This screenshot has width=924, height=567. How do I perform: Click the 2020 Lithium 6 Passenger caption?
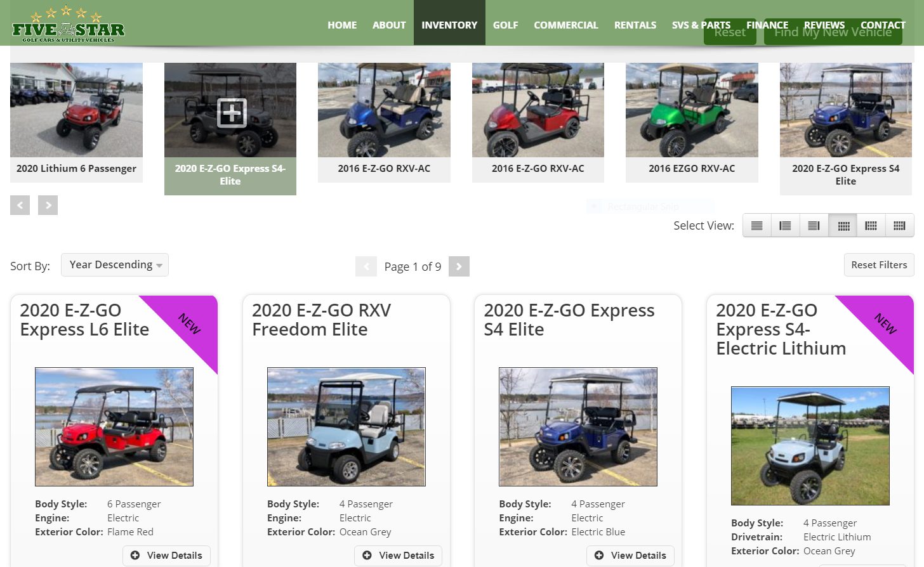[76, 169]
